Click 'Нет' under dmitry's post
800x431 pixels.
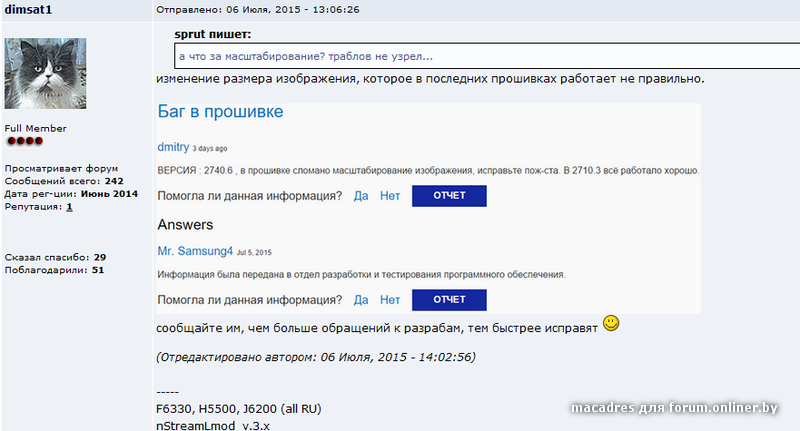[x=390, y=196]
